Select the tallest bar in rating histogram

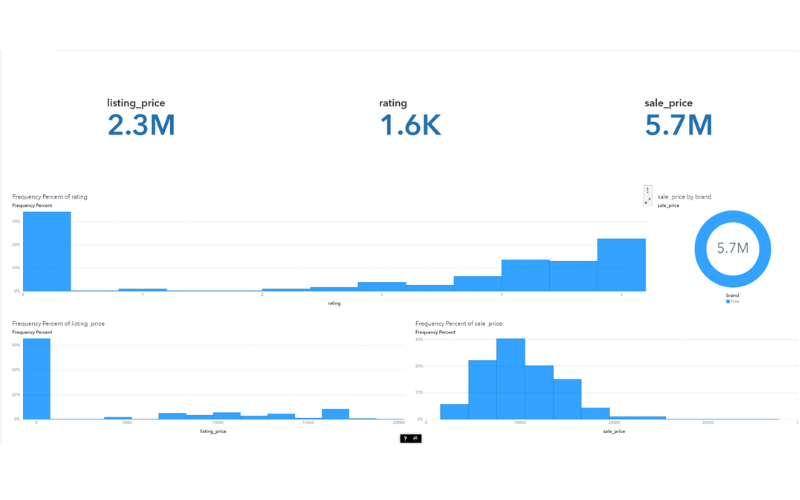[x=47, y=251]
